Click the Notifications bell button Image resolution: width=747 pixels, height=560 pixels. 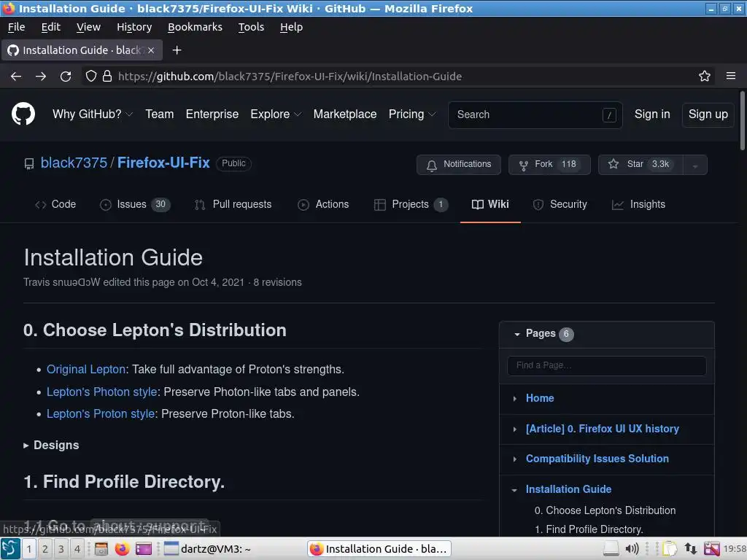click(x=458, y=164)
